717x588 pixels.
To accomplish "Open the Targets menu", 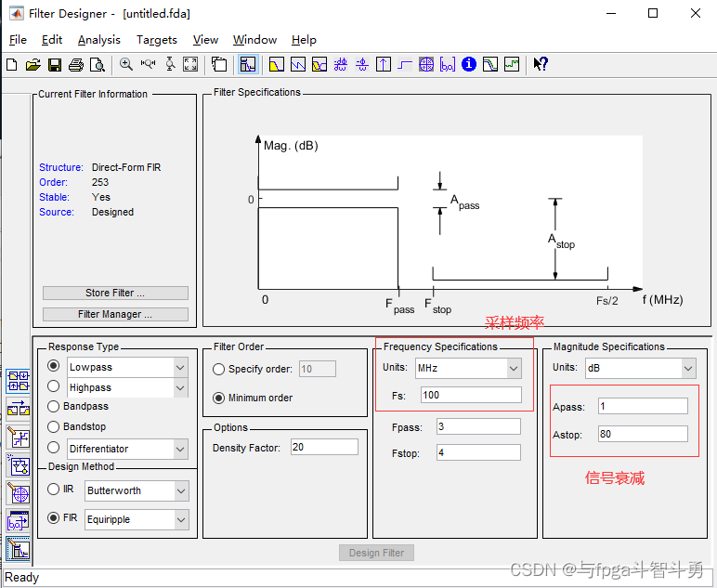I will click(157, 40).
